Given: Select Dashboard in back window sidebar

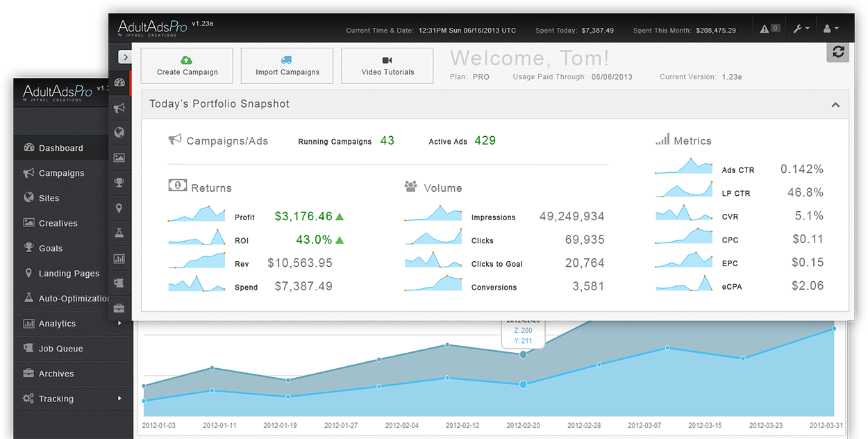Looking at the screenshot, I should pos(61,148).
